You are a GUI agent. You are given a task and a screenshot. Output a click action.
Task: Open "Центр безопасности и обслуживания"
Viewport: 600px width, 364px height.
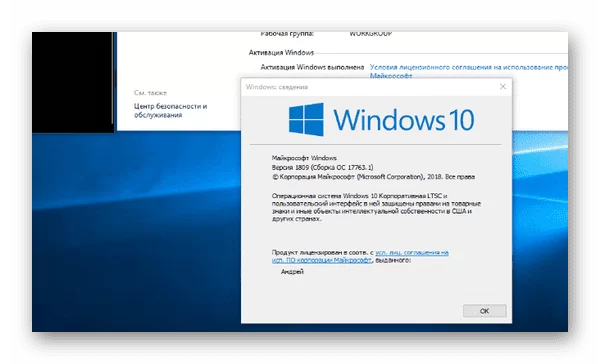(x=170, y=110)
